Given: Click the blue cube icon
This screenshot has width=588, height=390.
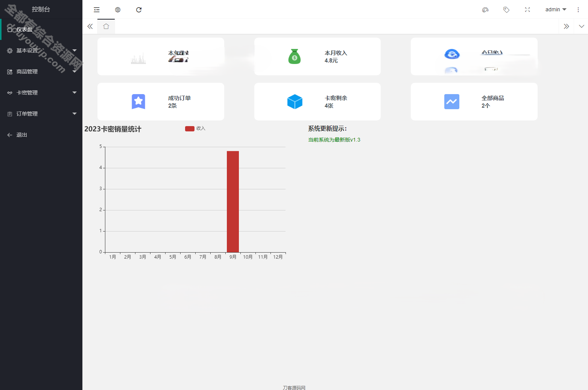Looking at the screenshot, I should click(x=295, y=102).
